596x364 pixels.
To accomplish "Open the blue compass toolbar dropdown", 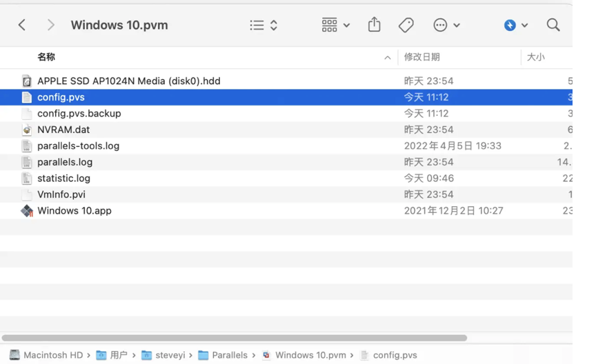I will pyautogui.click(x=515, y=26).
